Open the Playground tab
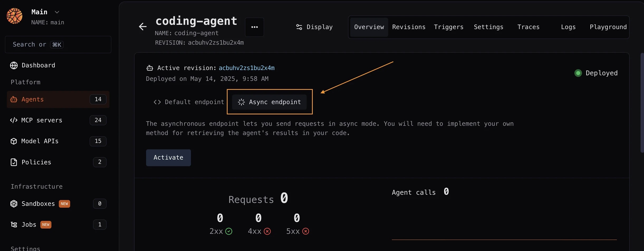Screen dimensions: 644x251 (x=608, y=27)
